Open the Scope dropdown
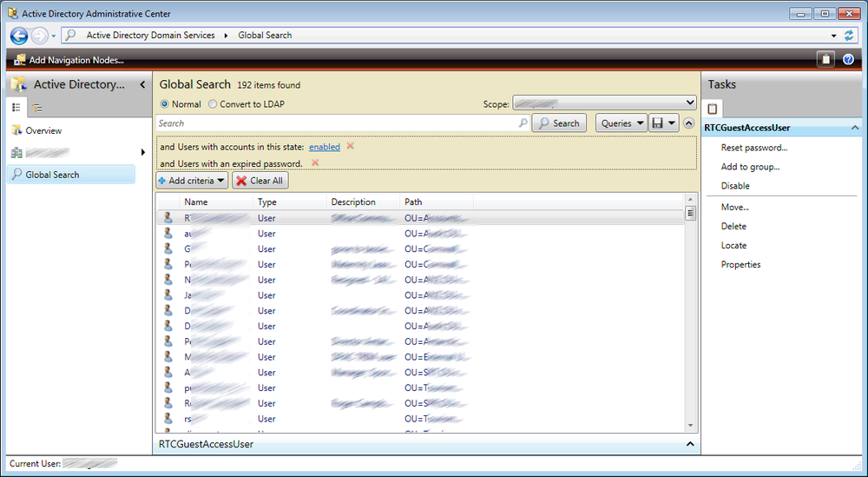Viewport: 868px width, 477px height. tap(604, 103)
